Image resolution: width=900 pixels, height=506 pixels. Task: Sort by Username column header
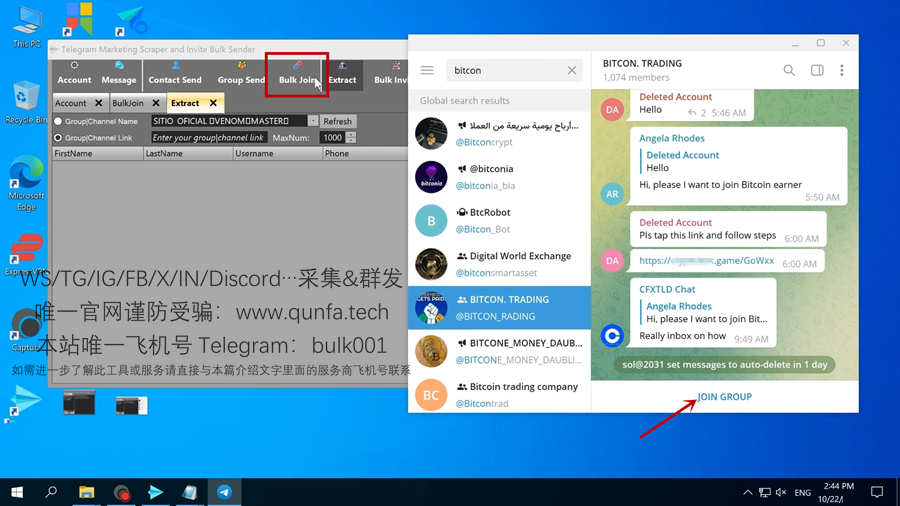(278, 154)
